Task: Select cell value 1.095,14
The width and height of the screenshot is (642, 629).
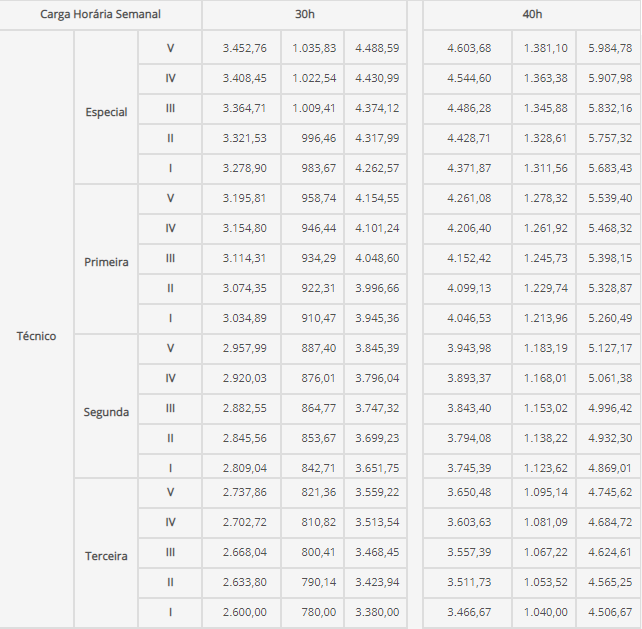Action: pos(545,492)
